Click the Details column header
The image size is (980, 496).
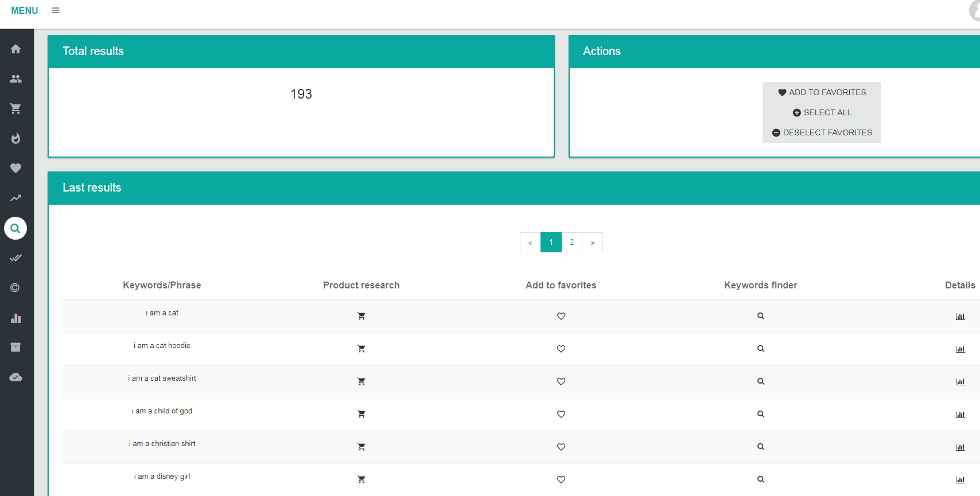click(960, 285)
